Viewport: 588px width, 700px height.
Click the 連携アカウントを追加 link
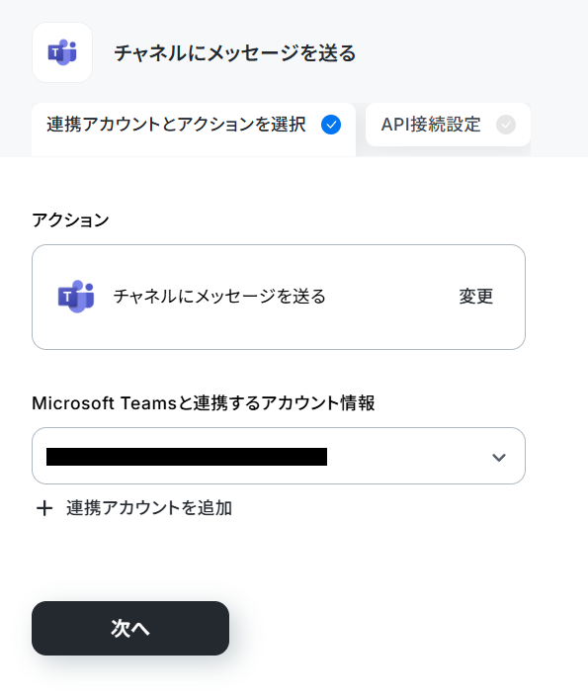tap(149, 508)
